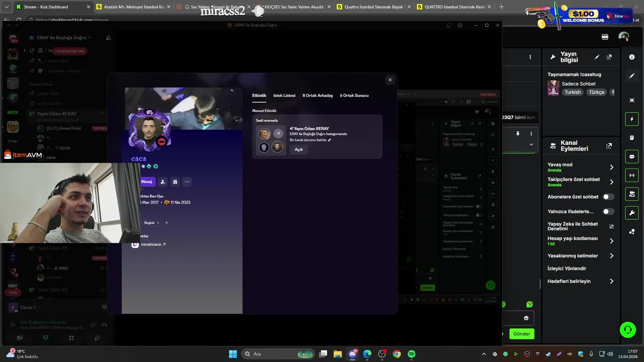
Task: Open the Windows Start menu
Action: [233, 354]
